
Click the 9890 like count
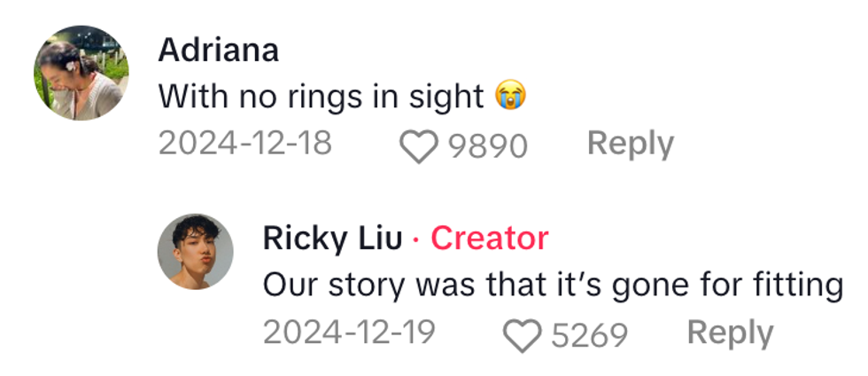coord(487,145)
